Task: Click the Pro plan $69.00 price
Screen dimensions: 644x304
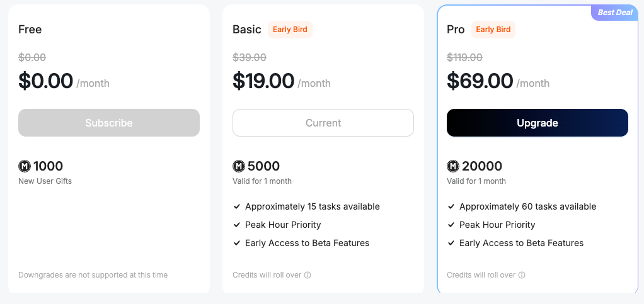Action: click(480, 81)
